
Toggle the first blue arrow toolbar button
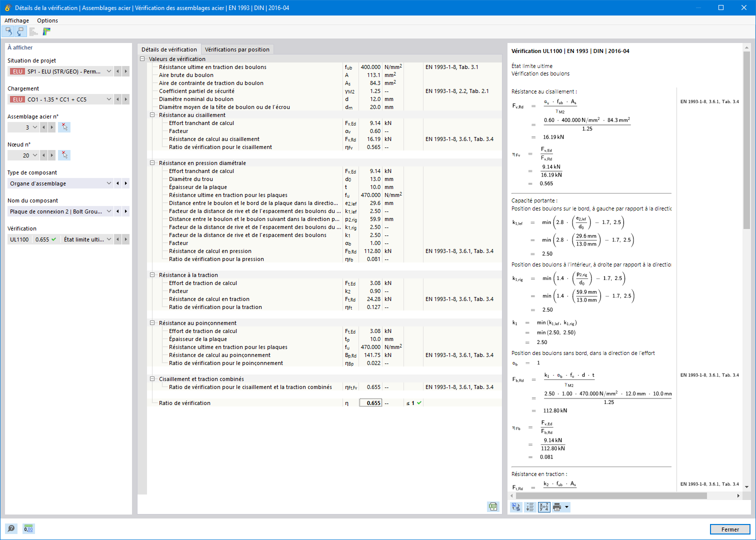(8, 31)
